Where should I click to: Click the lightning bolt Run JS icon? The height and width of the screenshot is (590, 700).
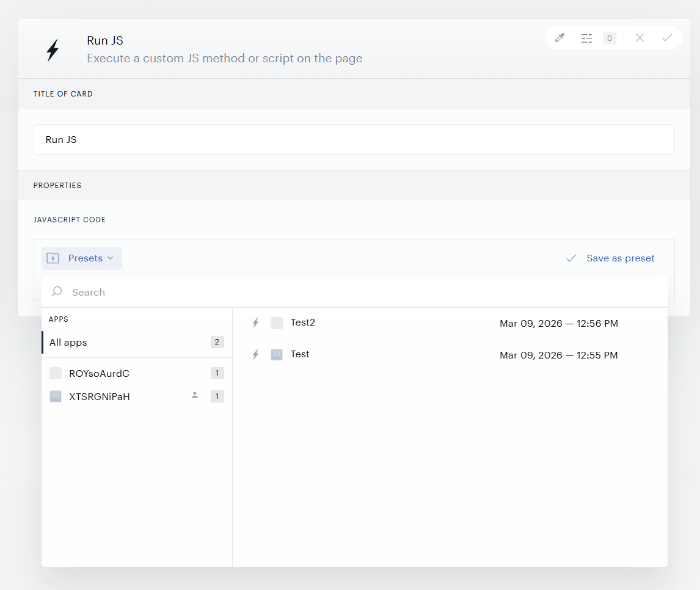(53, 49)
